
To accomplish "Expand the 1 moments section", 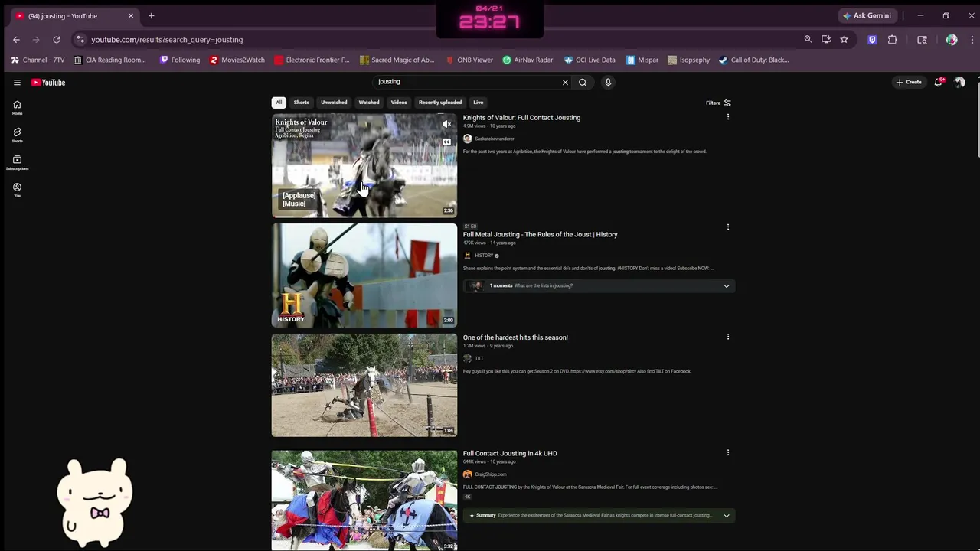I will point(599,285).
